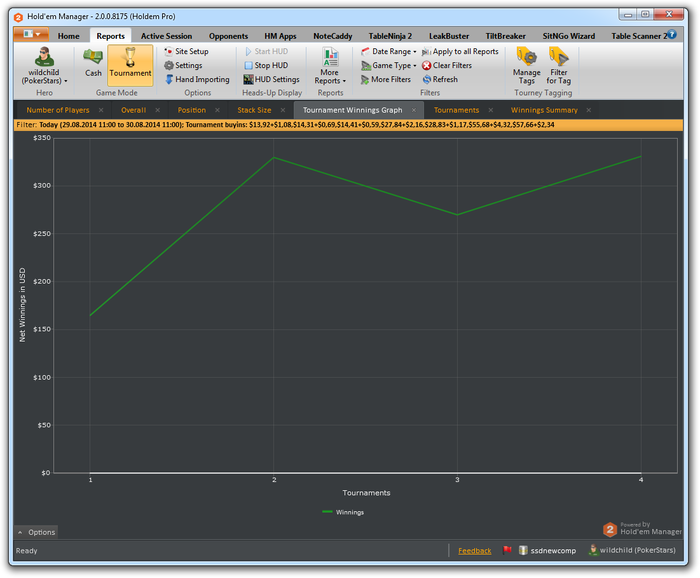Screen dimensions: 700x578
Task: Switch to Number of Players report tab
Action: pyautogui.click(x=58, y=110)
